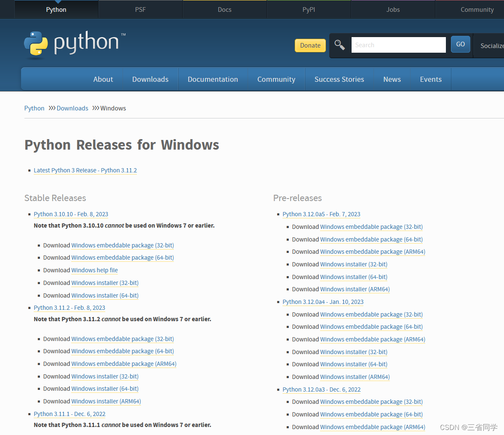Download Windows embeddable package (ARM64) for 3.12.0a4
Screen dimensions: 504x435
point(373,339)
